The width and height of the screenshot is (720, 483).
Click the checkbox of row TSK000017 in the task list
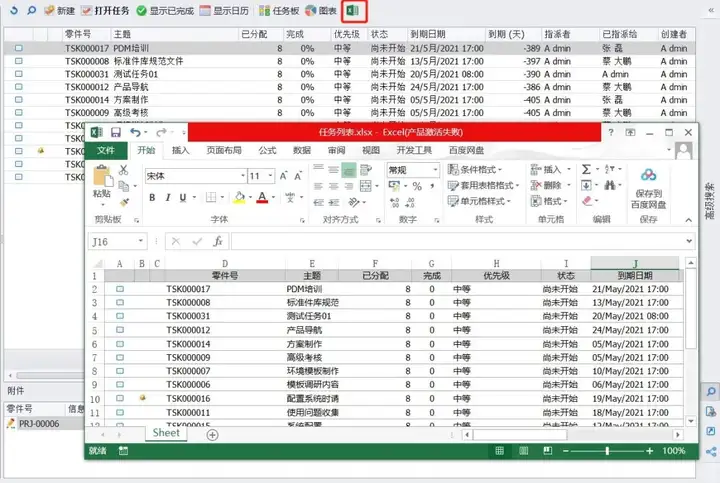click(19, 48)
